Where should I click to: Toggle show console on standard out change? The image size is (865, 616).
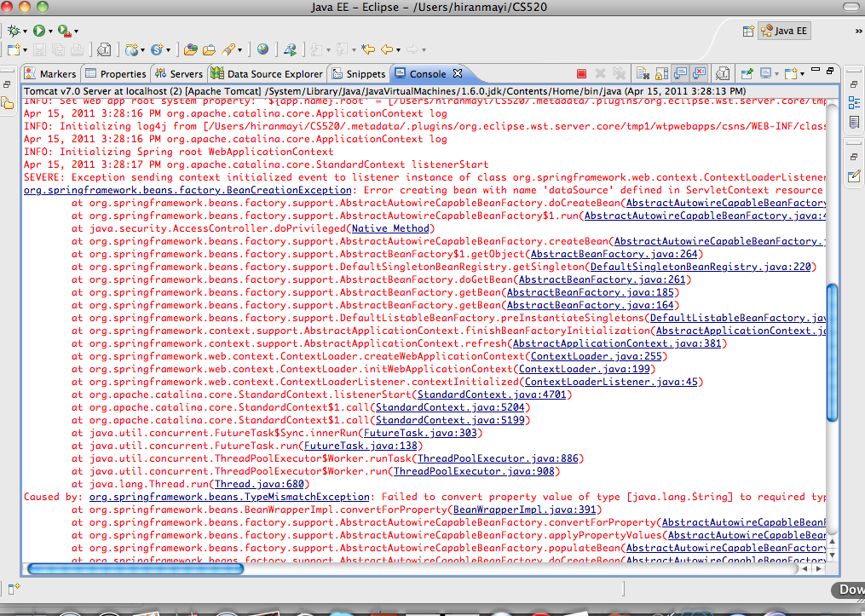[681, 74]
